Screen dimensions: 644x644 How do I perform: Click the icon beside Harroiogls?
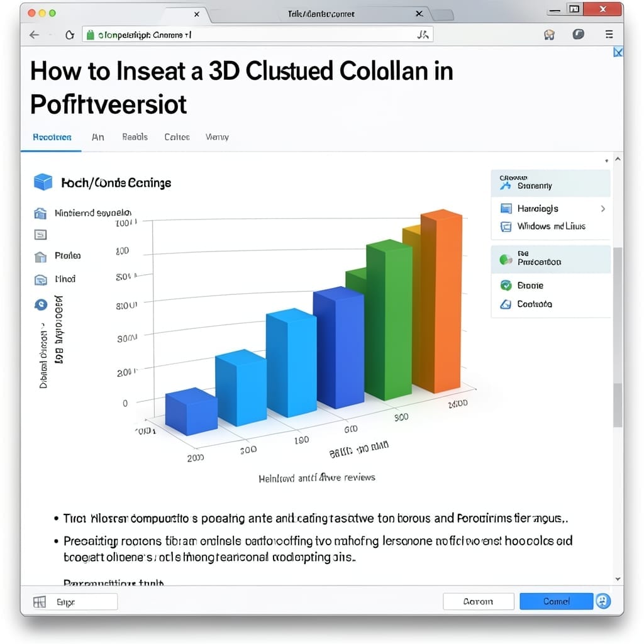click(x=506, y=209)
